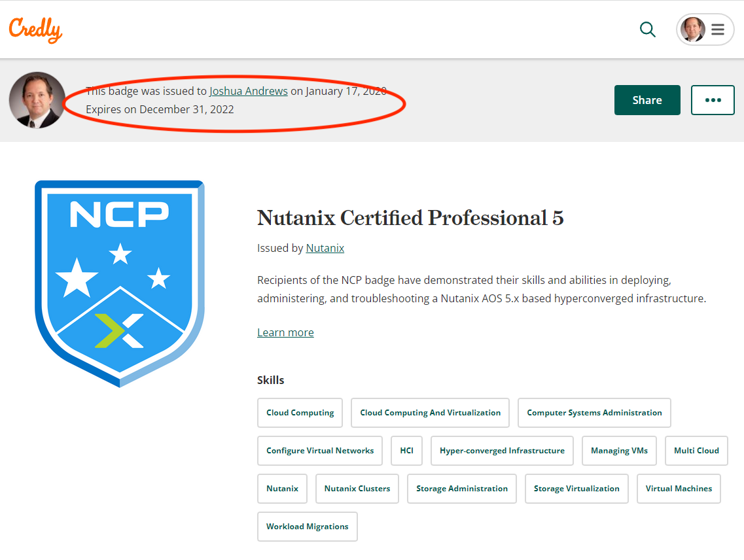Open the Nutanix issuer link

pyautogui.click(x=325, y=248)
